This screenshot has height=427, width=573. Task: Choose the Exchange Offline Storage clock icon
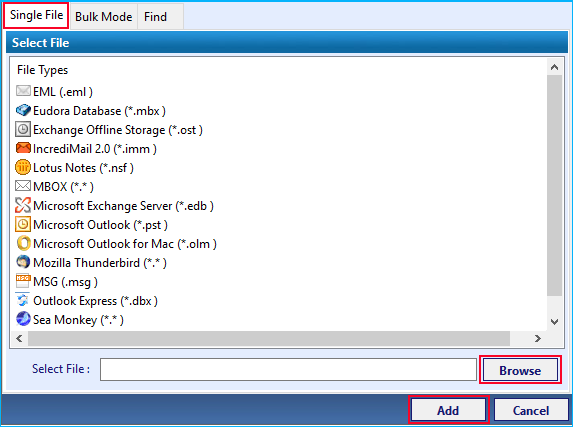click(23, 129)
